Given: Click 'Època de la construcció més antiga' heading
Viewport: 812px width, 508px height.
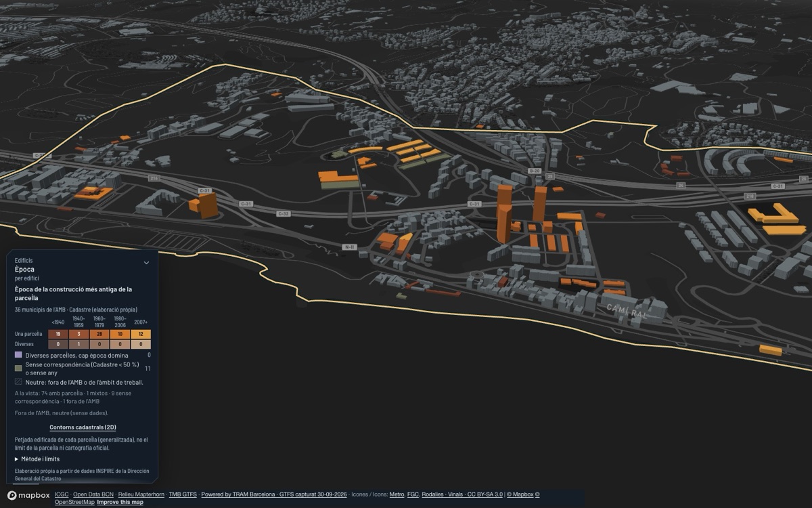Looking at the screenshot, I should [73, 293].
